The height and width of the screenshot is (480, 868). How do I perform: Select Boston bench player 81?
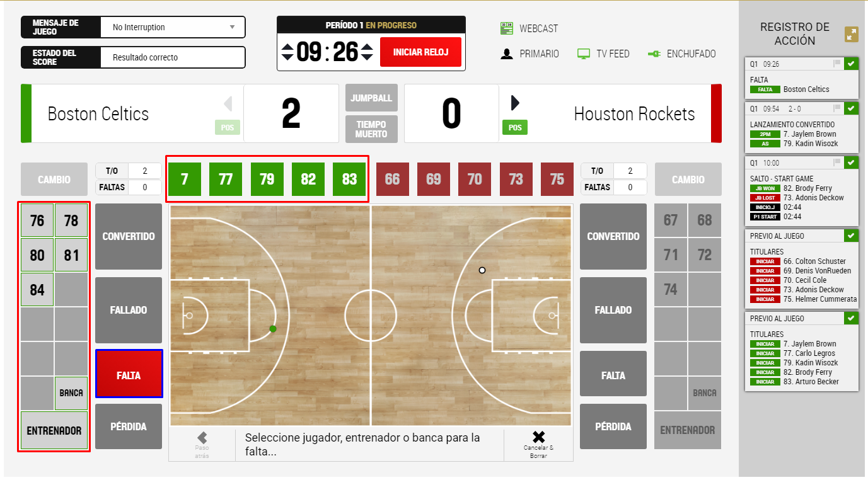click(x=71, y=255)
